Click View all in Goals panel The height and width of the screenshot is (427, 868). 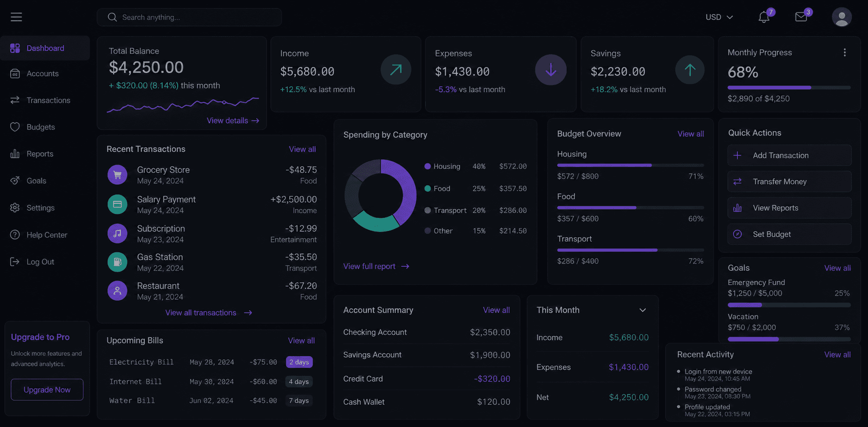coord(837,268)
